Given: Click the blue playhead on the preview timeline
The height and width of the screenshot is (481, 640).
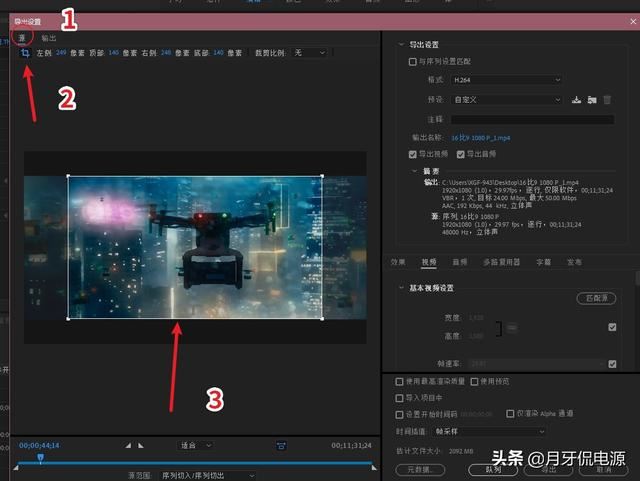Looking at the screenshot, I should [x=40, y=458].
